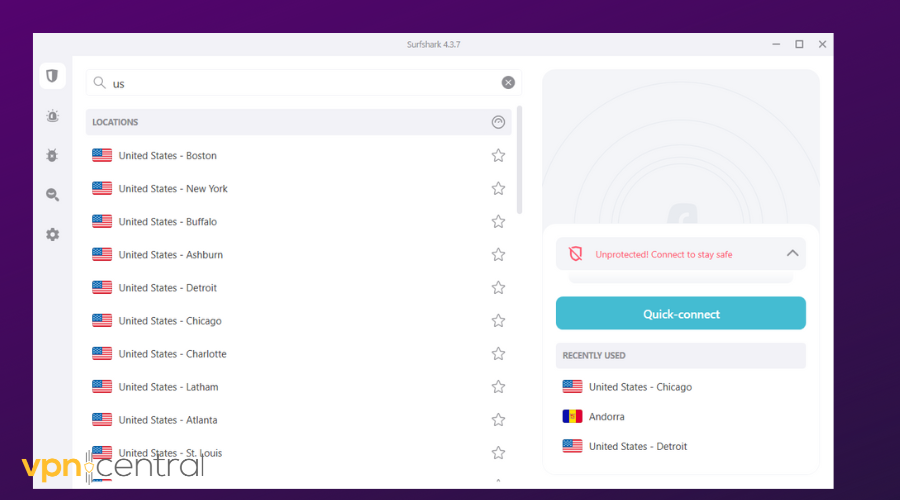Image resolution: width=900 pixels, height=500 pixels.
Task: Select United States - Chicago in locations list
Action: tap(298, 321)
